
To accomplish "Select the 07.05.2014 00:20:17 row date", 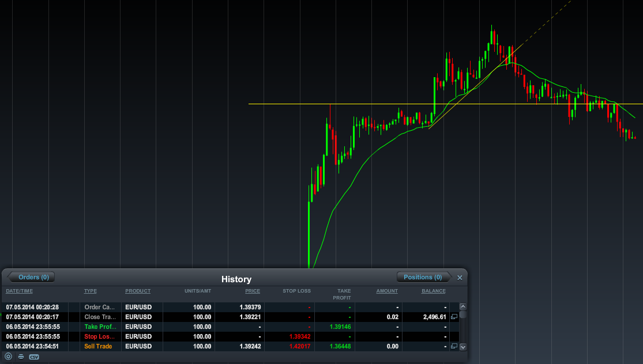I will [x=32, y=317].
